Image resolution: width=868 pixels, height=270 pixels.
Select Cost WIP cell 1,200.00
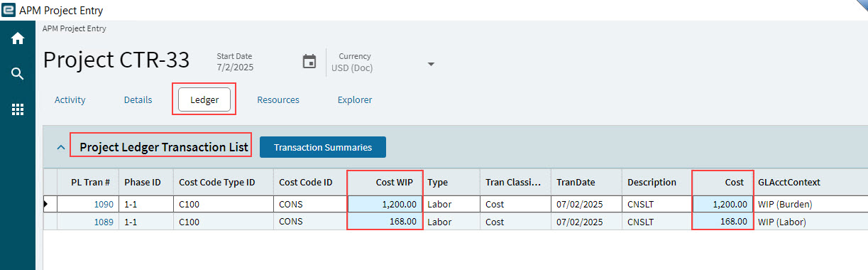click(x=385, y=204)
